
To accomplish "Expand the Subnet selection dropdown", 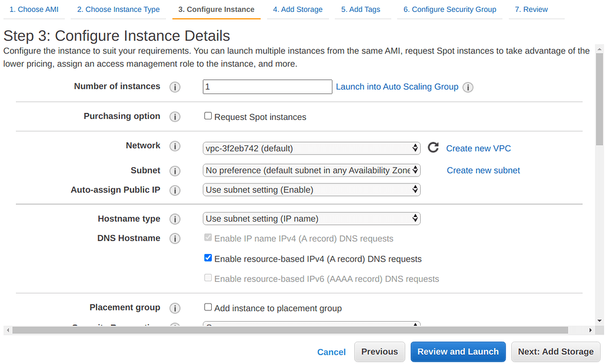I will point(311,170).
